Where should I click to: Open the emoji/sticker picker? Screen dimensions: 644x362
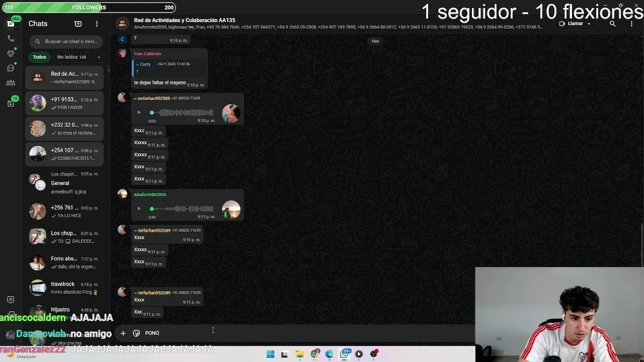(136, 333)
